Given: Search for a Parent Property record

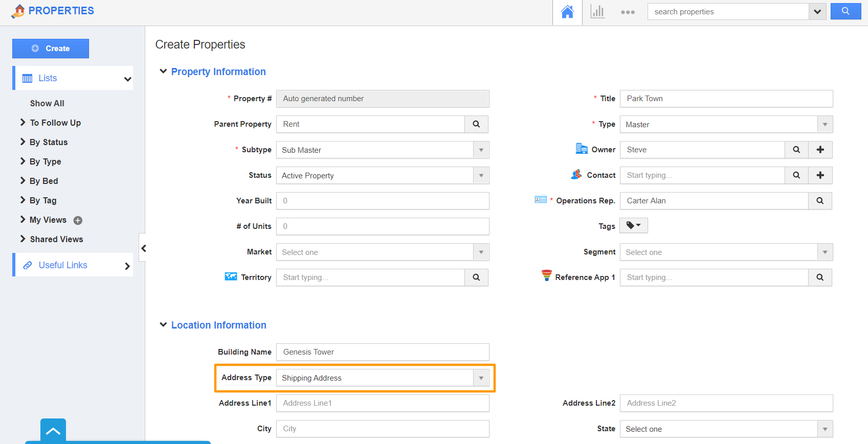Looking at the screenshot, I should 476,124.
